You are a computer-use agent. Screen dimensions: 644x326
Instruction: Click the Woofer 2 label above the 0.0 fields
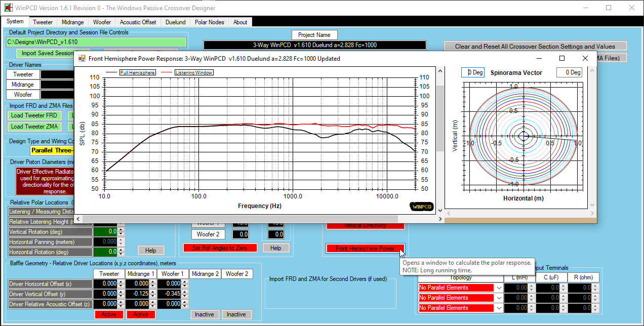click(x=208, y=234)
